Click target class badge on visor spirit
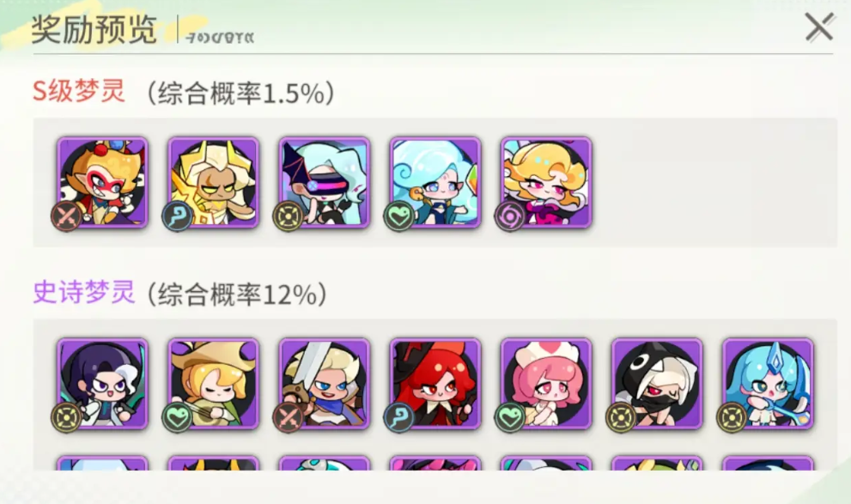Image resolution: width=851 pixels, height=504 pixels. click(289, 216)
